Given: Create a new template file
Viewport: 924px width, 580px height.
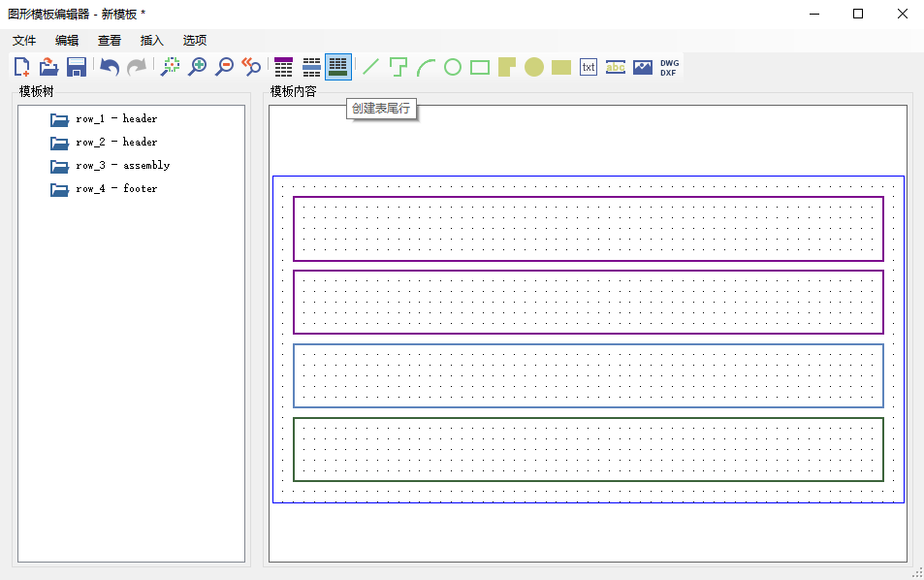Looking at the screenshot, I should tap(21, 67).
